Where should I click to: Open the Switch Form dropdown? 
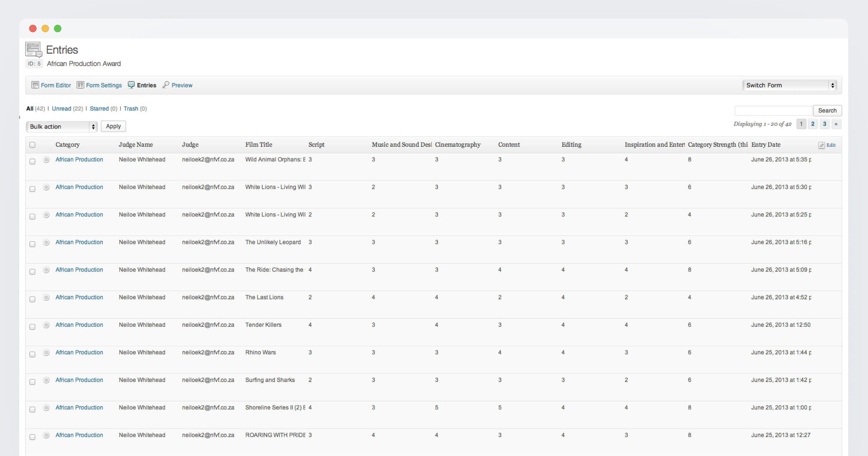(790, 85)
